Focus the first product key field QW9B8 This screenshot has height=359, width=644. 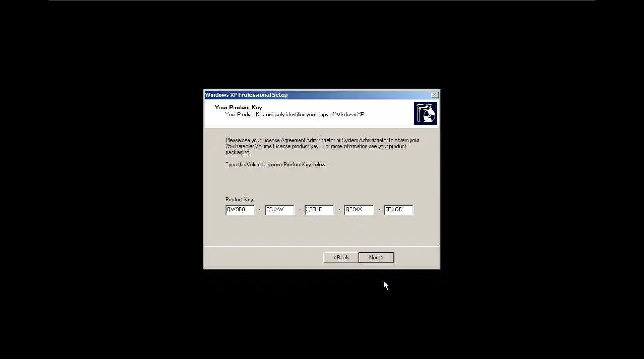pyautogui.click(x=240, y=210)
